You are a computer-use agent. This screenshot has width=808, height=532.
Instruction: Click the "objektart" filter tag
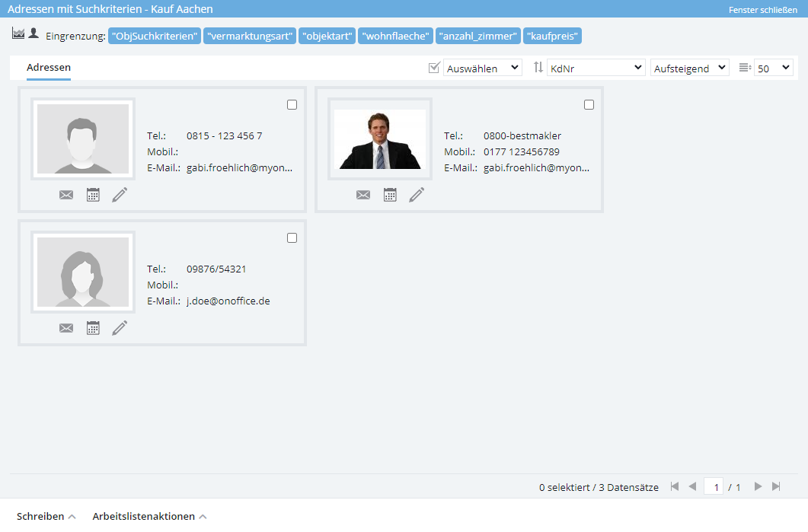pos(327,36)
